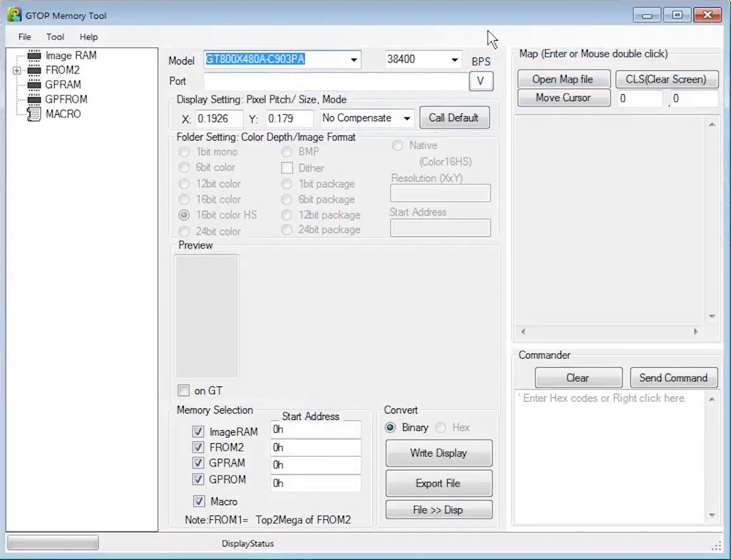This screenshot has height=560, width=731.
Task: Click the GPFROM memory chip icon
Action: [x=34, y=99]
